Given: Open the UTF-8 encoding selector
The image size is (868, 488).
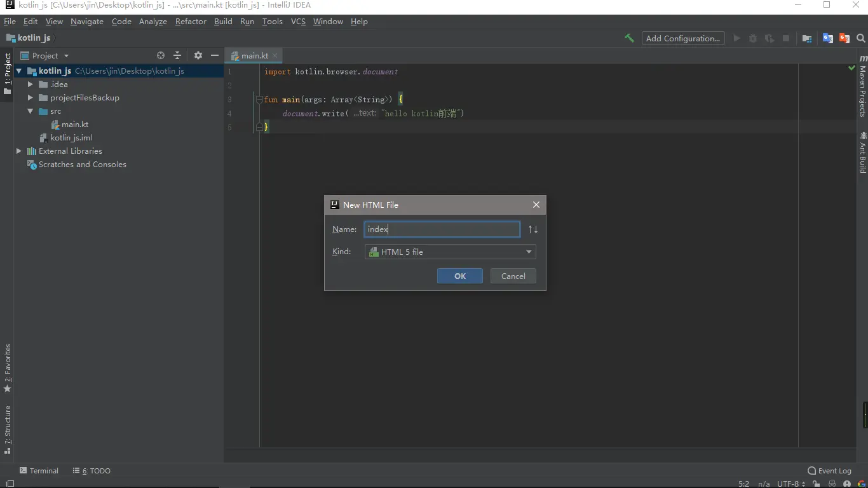Looking at the screenshot, I should pyautogui.click(x=791, y=484).
